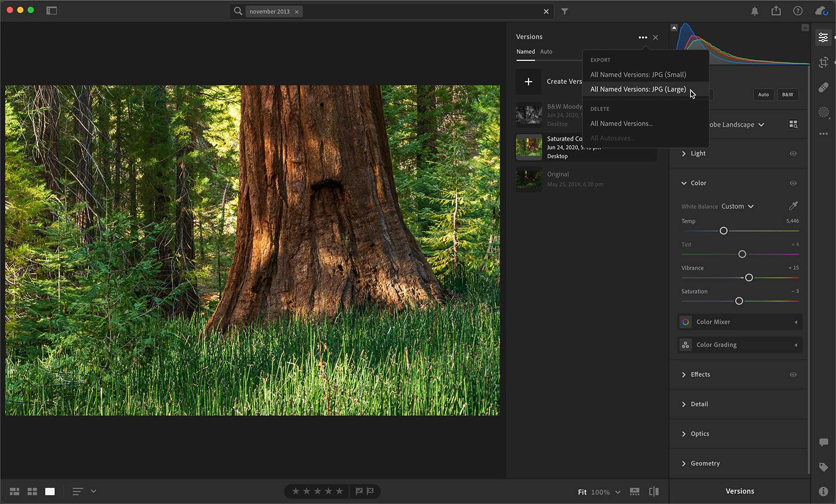Toggle visibility of Light panel edits

click(x=793, y=153)
